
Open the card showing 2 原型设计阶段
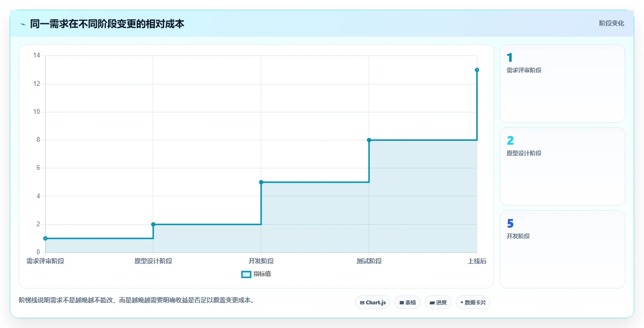(x=563, y=166)
